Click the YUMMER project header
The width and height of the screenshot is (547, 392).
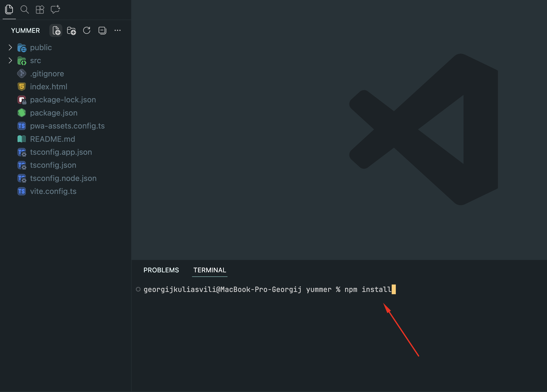tap(25, 31)
